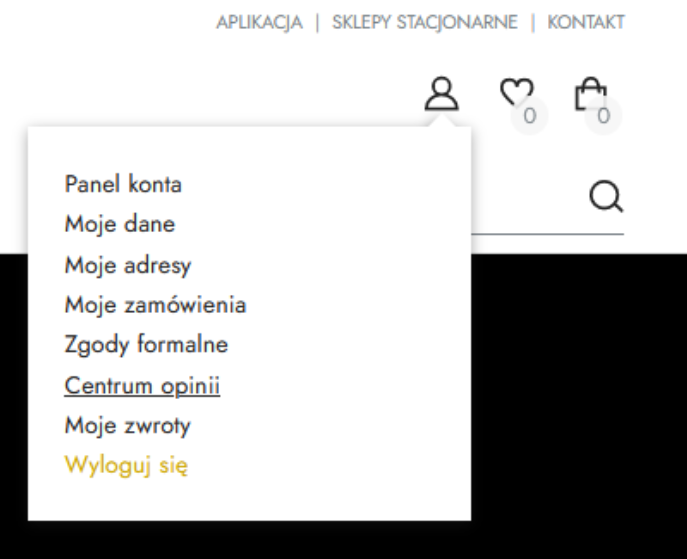Click the yellow Wyloguj się link
Screen dimensions: 687x559
coord(126,465)
